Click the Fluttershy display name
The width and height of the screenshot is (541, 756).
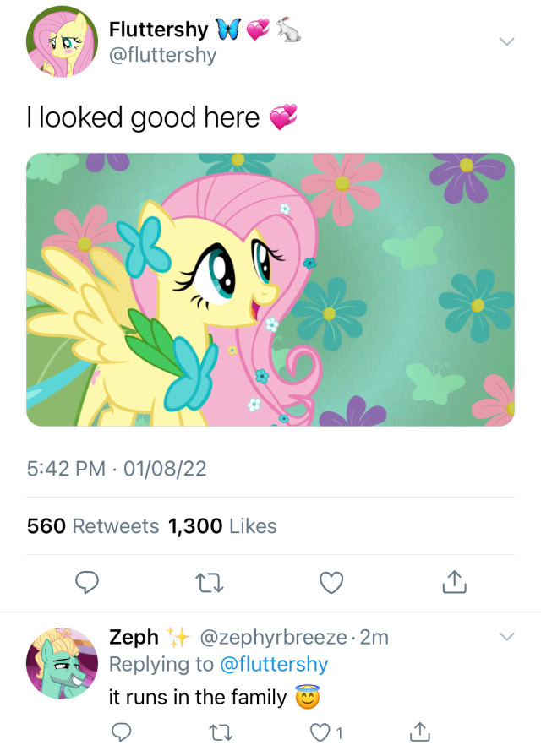tap(158, 30)
